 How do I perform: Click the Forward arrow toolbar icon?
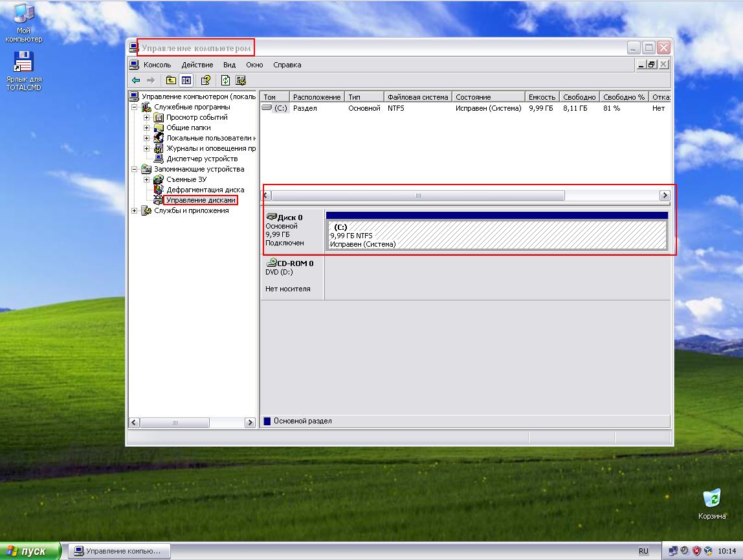151,80
